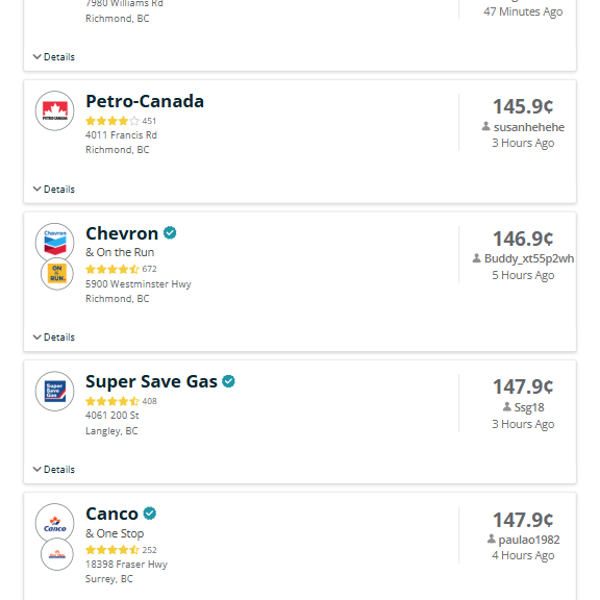Screen dimensions: 600x600
Task: Expand Details for Super Save Gas
Action: 54,469
